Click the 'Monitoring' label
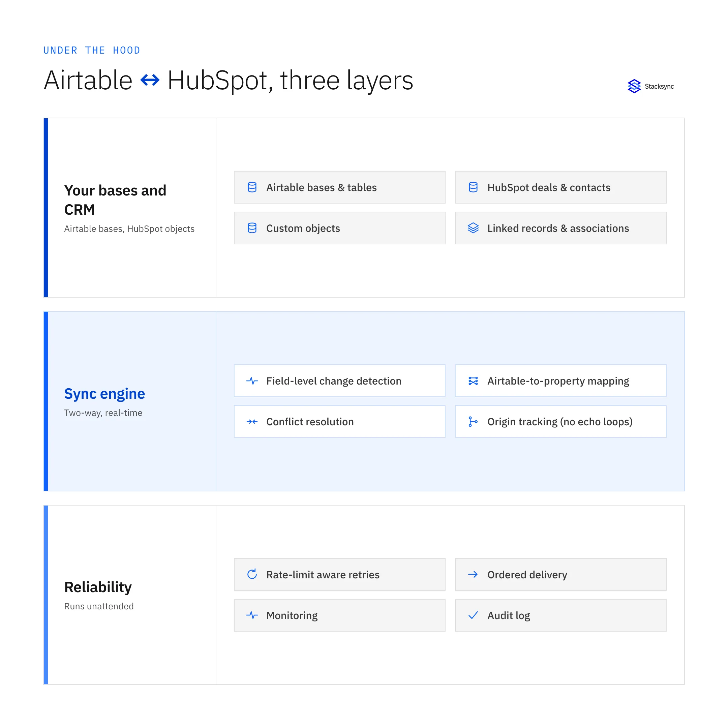Screen dimensions: 728x728 (292, 616)
